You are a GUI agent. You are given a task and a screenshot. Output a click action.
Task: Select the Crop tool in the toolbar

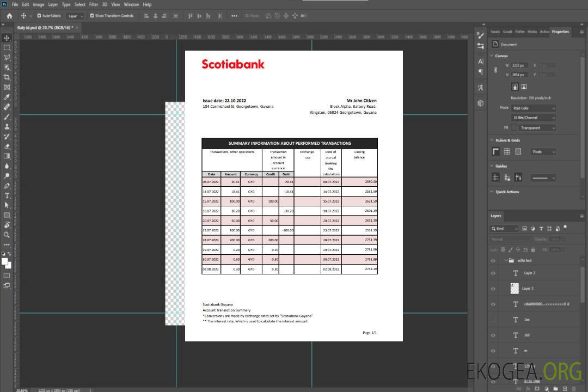click(x=7, y=77)
